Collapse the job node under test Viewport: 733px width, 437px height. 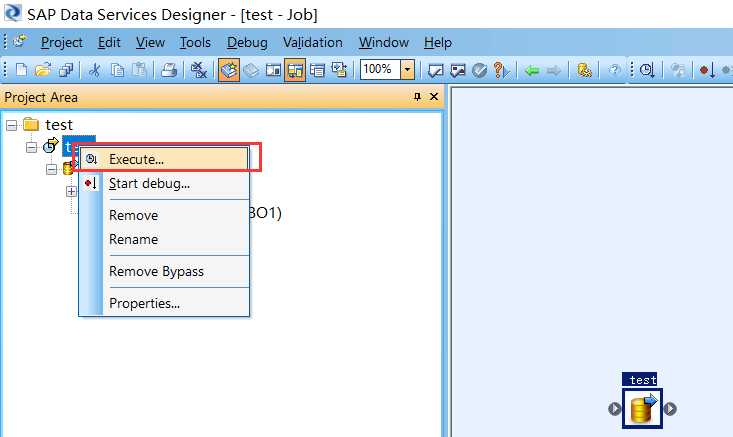[x=31, y=147]
